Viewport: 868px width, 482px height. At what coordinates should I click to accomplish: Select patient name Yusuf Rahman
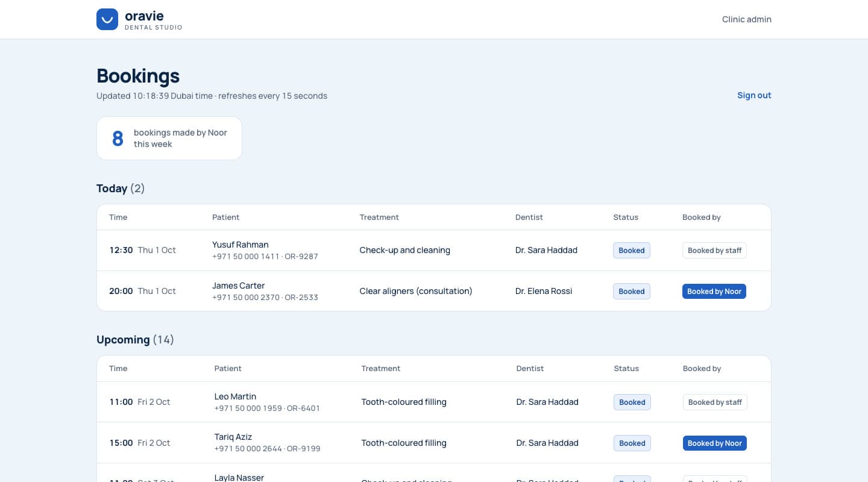pos(241,245)
